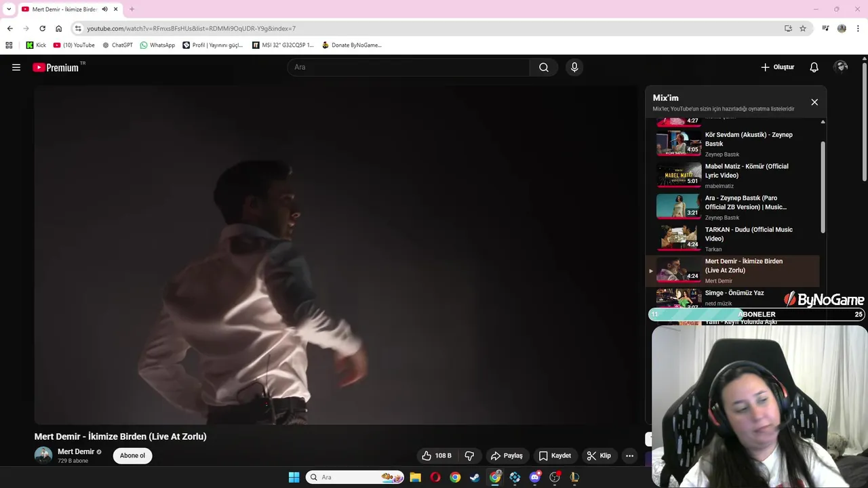The width and height of the screenshot is (868, 488).
Task: Open the Profil | Yayınını güçl... bookmark
Action: click(212, 45)
